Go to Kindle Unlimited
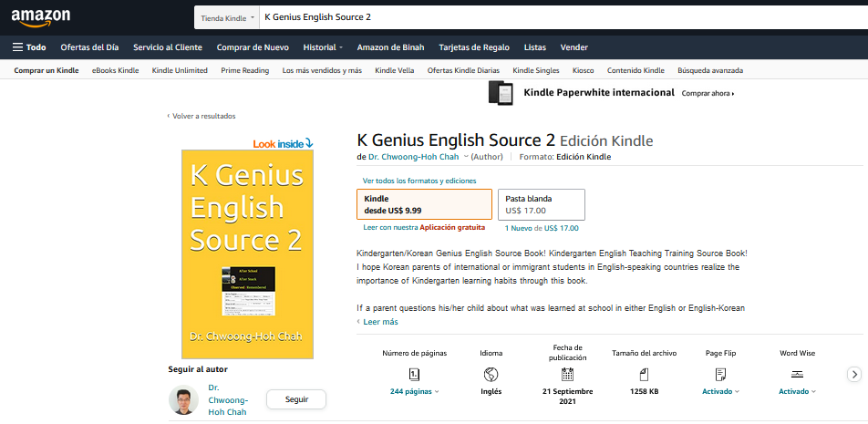 pyautogui.click(x=180, y=70)
